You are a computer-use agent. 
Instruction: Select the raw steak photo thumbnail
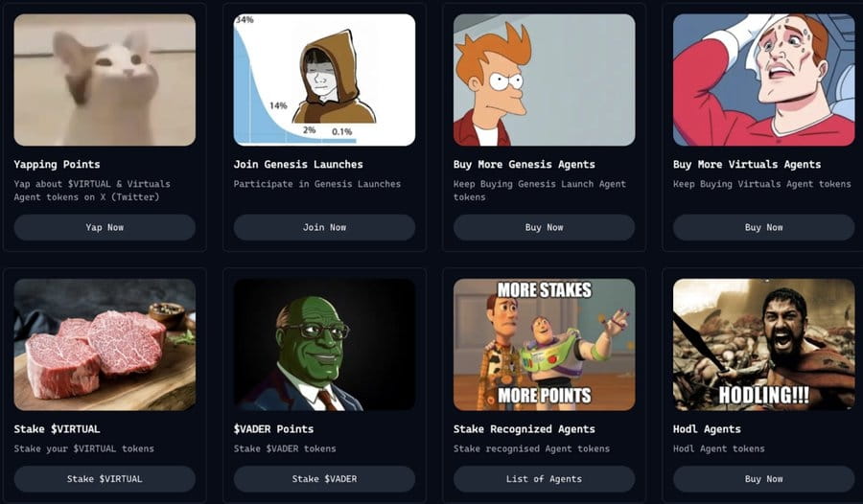(x=105, y=344)
